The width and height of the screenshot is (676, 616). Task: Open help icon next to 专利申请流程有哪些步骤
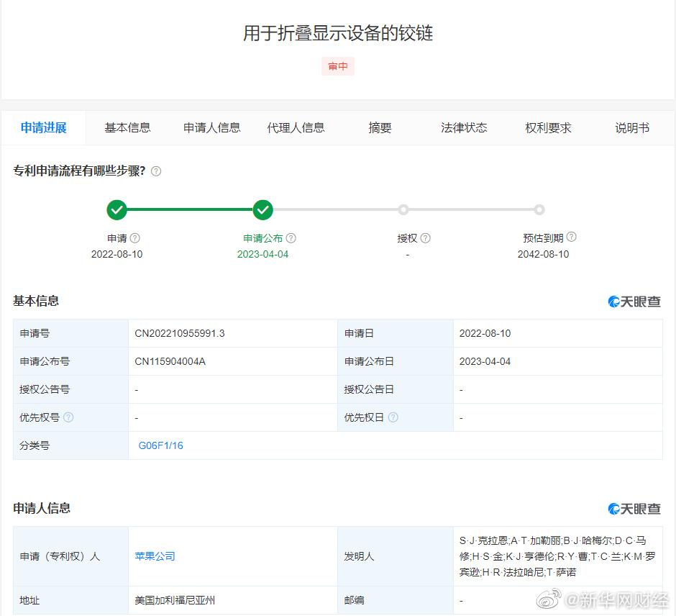pos(155,171)
